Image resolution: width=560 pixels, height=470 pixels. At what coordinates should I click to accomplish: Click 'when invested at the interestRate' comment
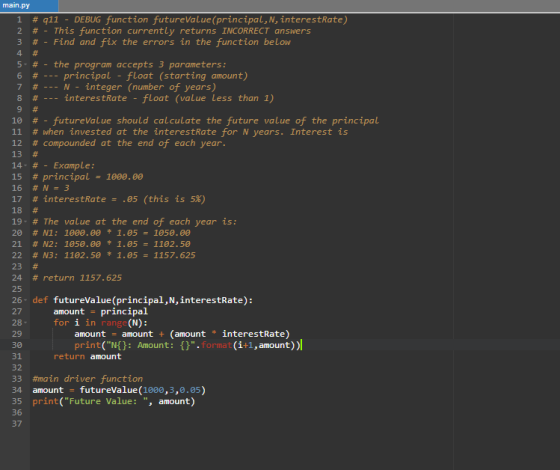(x=190, y=132)
